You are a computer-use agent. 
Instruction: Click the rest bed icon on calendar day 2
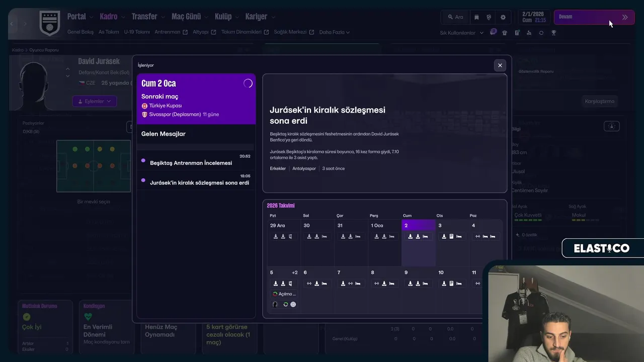[425, 236]
